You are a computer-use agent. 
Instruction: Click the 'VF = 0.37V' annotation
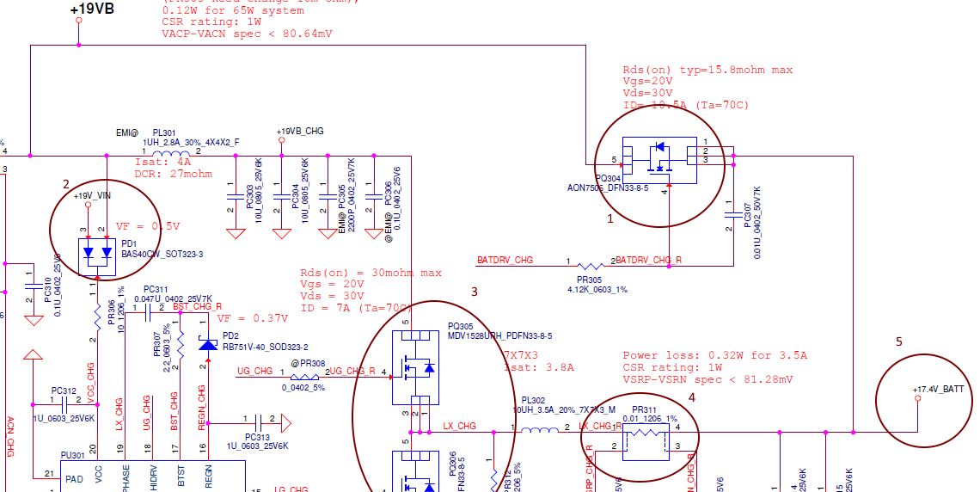(x=253, y=318)
